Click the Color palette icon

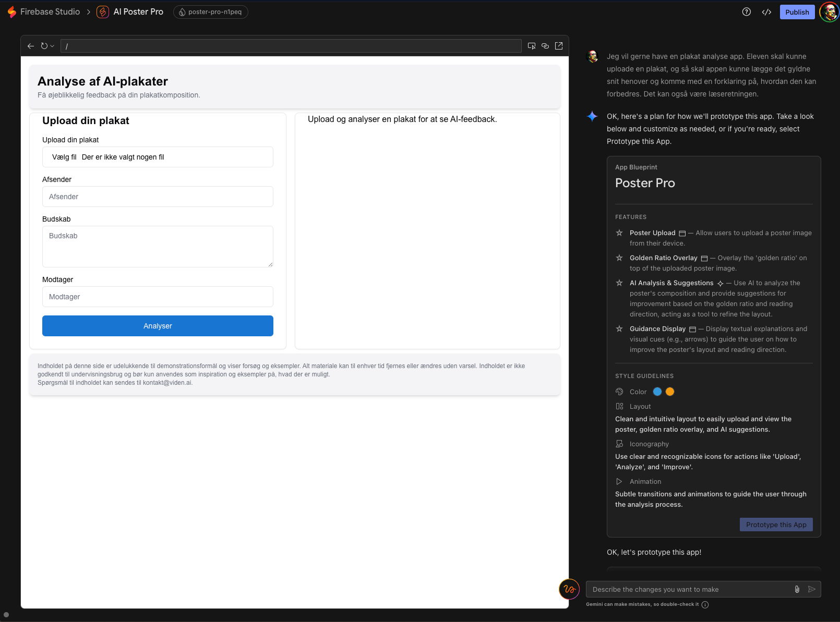pos(619,392)
